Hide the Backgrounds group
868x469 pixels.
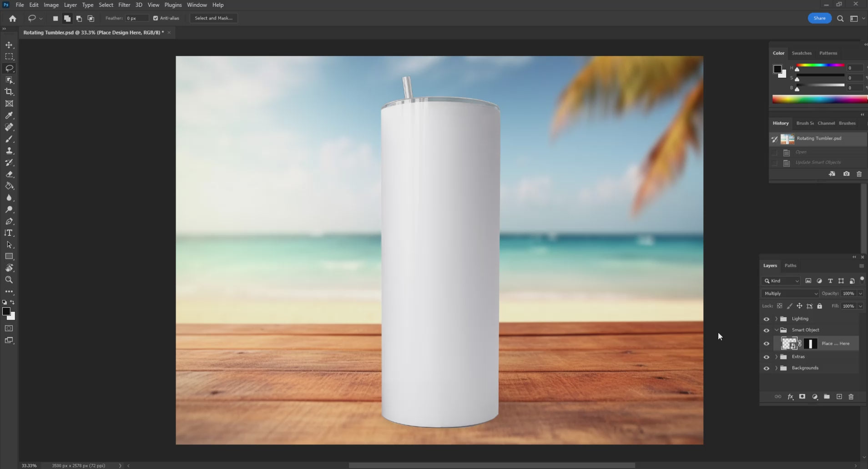pos(767,369)
